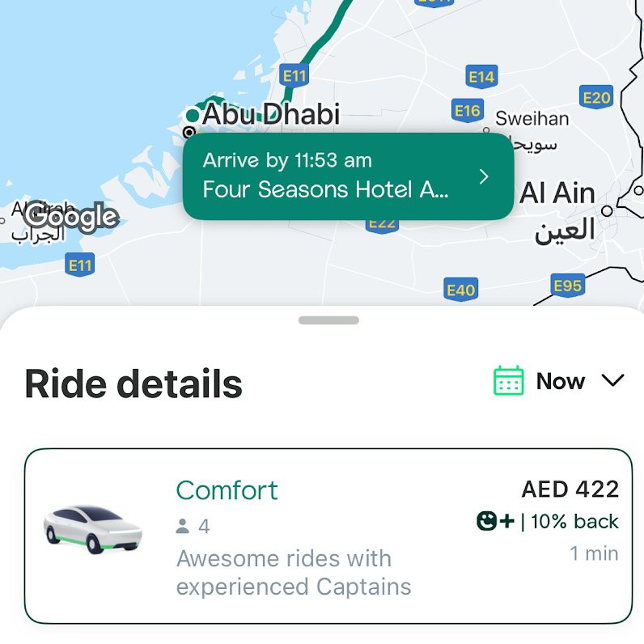The width and height of the screenshot is (644, 644).
Task: Expand the chevron next to Now
Action: point(612,380)
